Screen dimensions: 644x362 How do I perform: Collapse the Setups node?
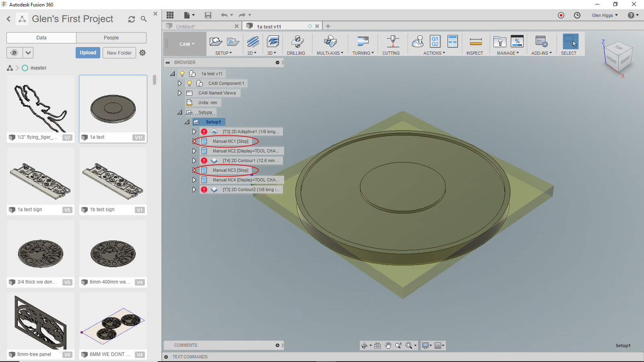180,112
